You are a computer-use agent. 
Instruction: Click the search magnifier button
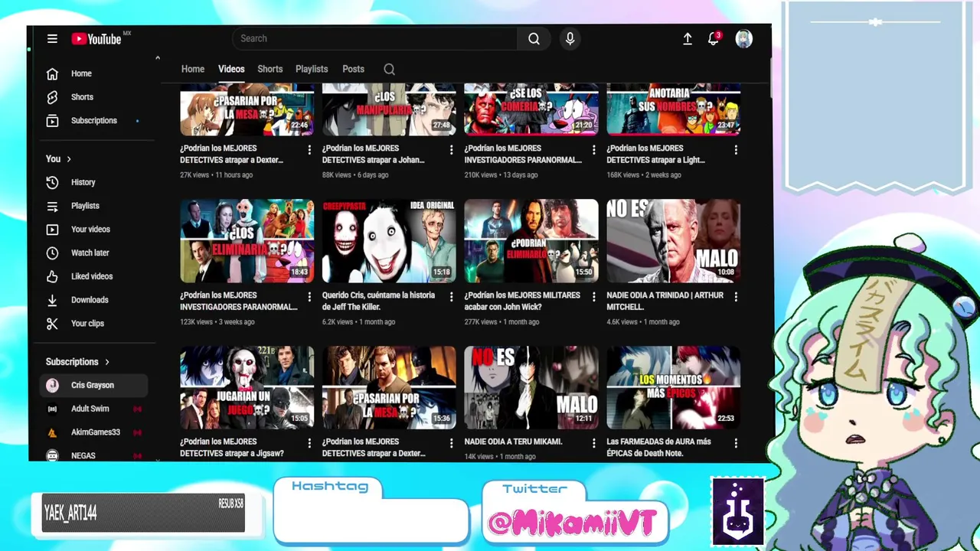[534, 39]
